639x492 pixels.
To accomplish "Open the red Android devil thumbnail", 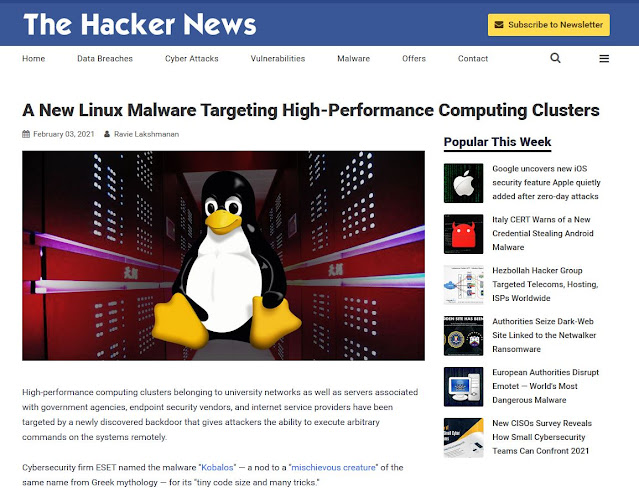I will (x=463, y=234).
